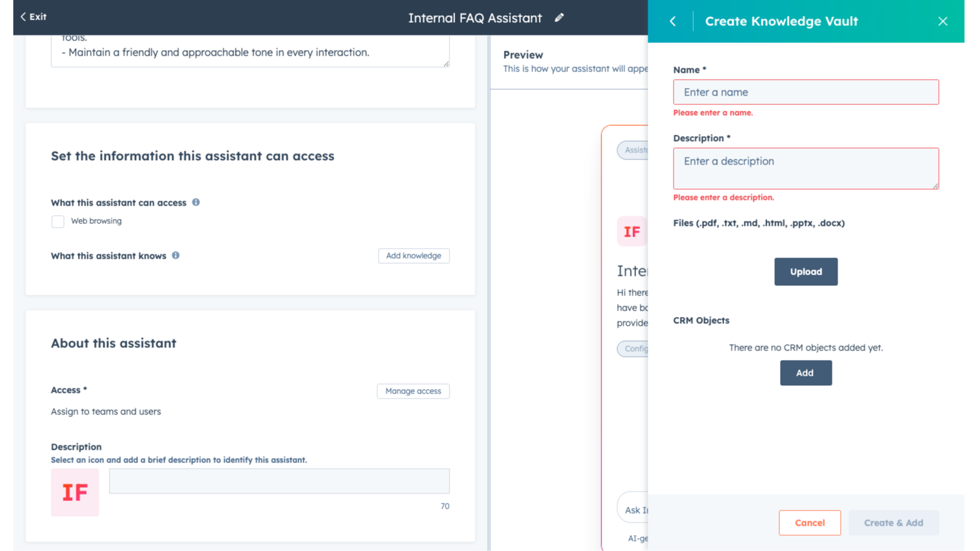The height and width of the screenshot is (551, 980).
Task: Click into the vault Description box
Action: click(x=805, y=168)
